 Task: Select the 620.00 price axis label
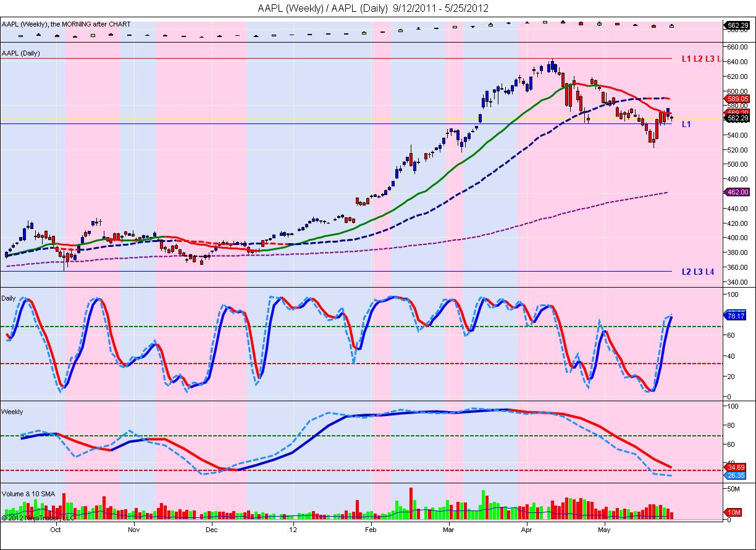point(737,77)
